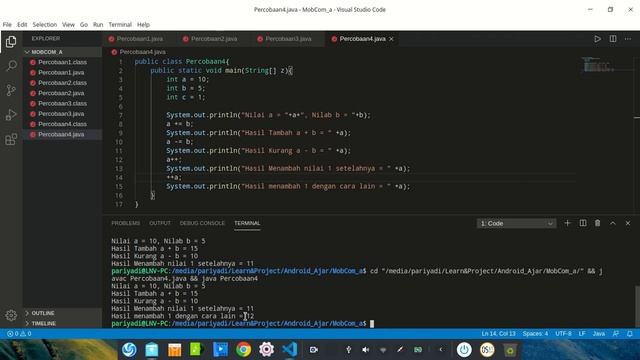The width and height of the screenshot is (640, 360).
Task: Close the Percobaan4.java tab
Action: (391, 39)
